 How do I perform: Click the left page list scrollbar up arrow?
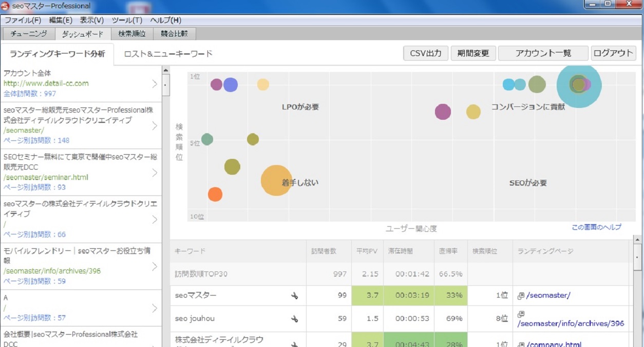(166, 70)
